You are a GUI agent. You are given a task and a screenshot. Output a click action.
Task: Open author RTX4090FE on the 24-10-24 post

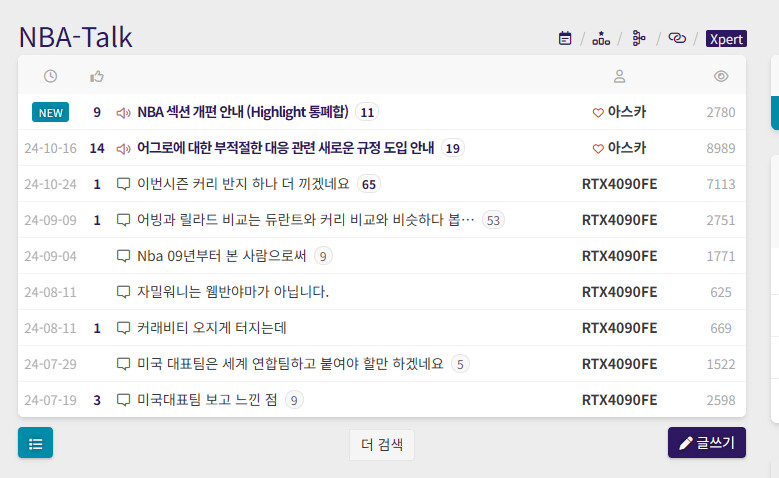(620, 184)
